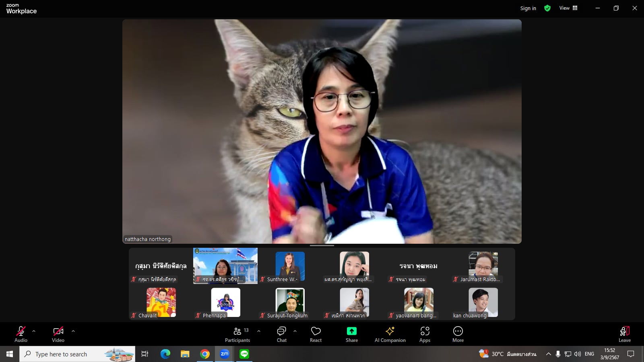Start screen sharing with Share button

(351, 334)
